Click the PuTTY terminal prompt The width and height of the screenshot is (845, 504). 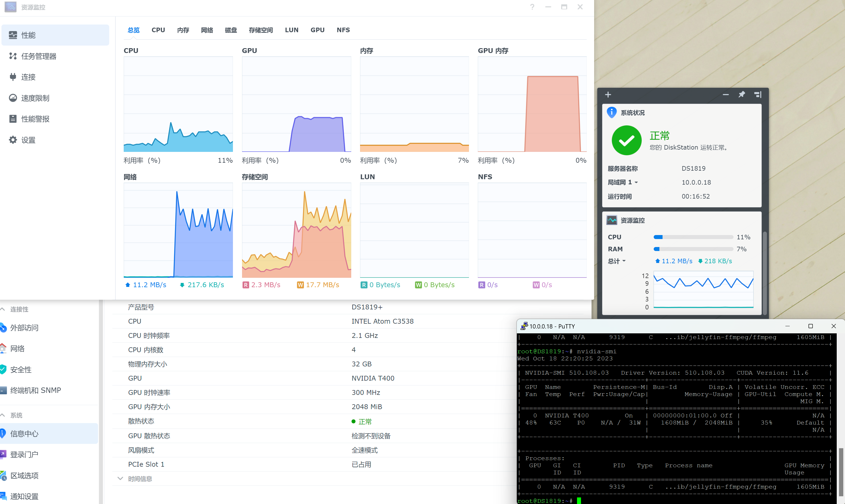tap(545, 501)
